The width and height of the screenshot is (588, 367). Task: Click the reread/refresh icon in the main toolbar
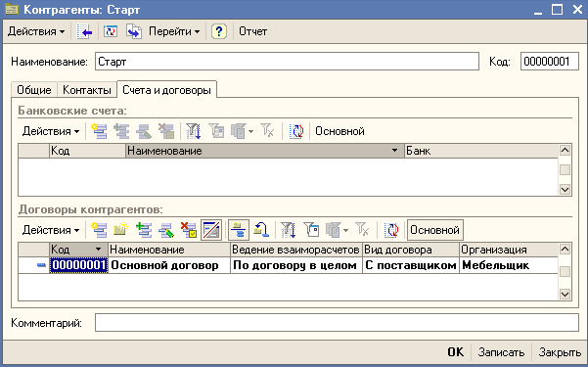[x=111, y=31]
